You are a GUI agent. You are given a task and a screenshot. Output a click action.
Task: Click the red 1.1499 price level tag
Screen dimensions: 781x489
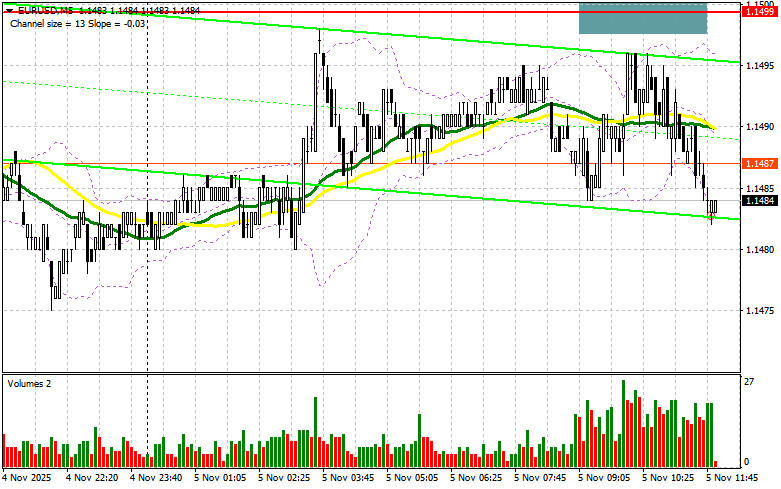[755, 10]
